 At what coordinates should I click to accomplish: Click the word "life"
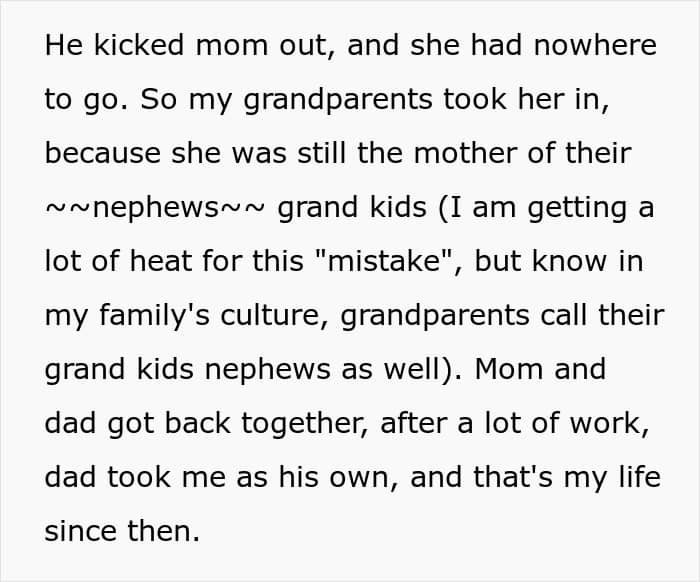pyautogui.click(x=638, y=478)
